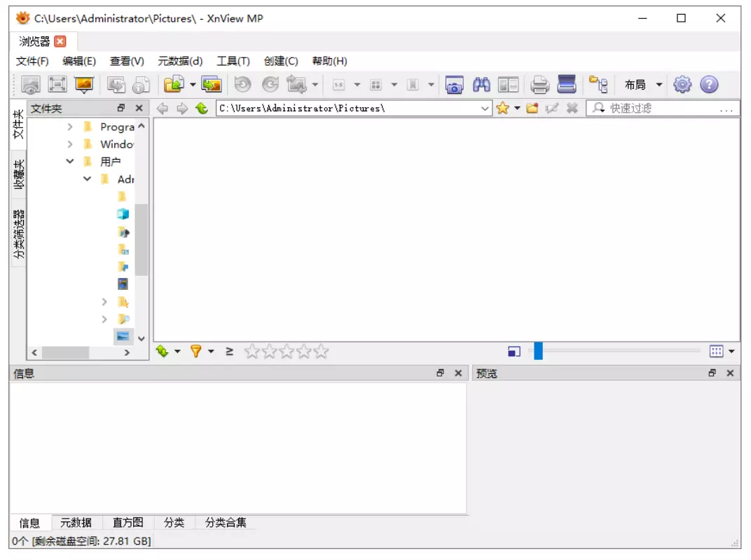Click the yellow favorites star icon
Screen dimensions: 751x560
[x=502, y=108]
